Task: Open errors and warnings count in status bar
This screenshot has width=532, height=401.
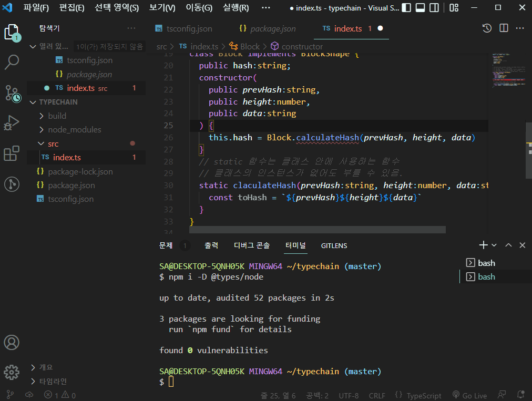Action: pos(60,395)
